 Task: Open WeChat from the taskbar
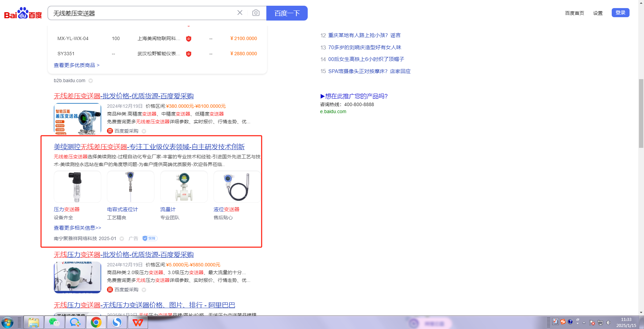54,323
